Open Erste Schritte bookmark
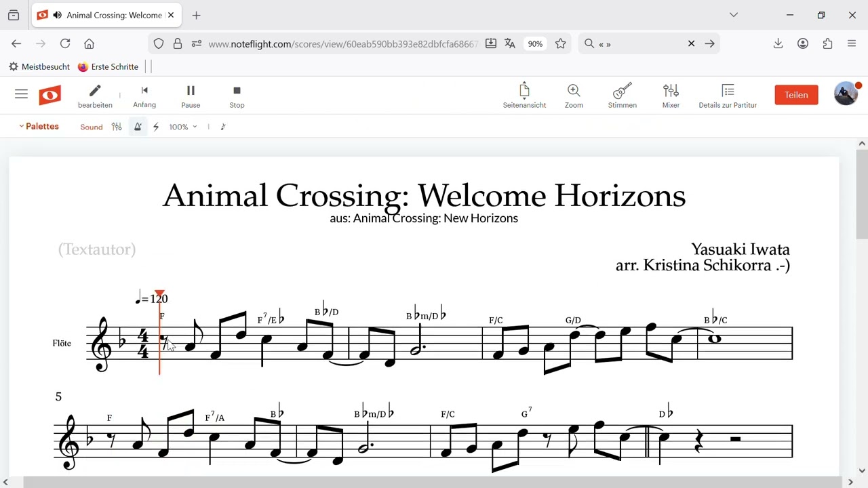 point(108,66)
